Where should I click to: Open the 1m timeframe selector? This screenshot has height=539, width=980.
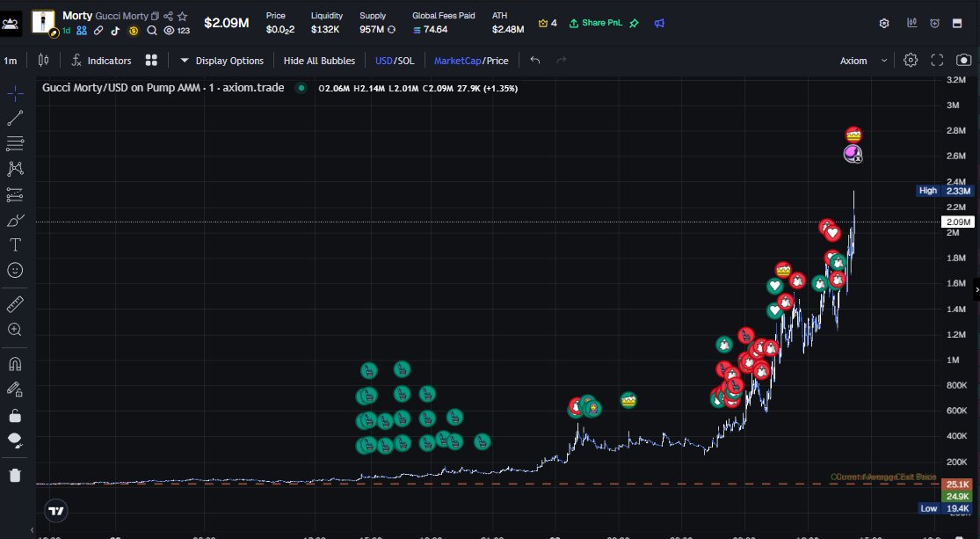tap(11, 61)
